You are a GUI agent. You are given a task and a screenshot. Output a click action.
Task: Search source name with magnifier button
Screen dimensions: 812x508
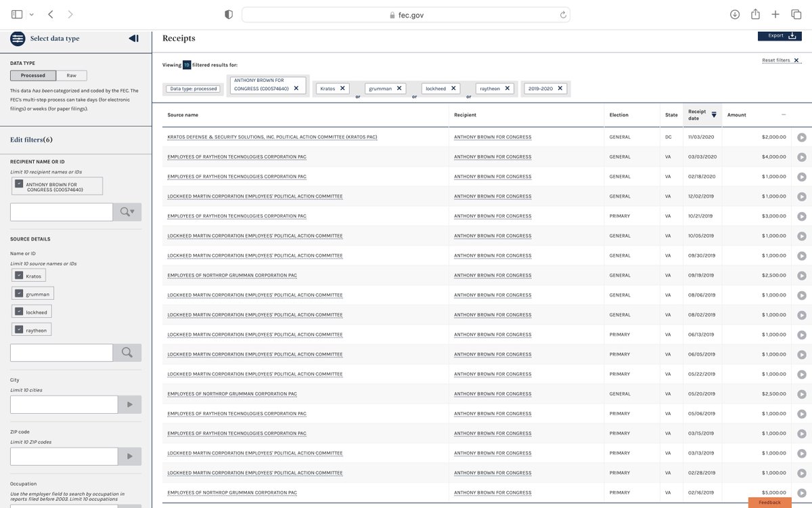coord(127,353)
